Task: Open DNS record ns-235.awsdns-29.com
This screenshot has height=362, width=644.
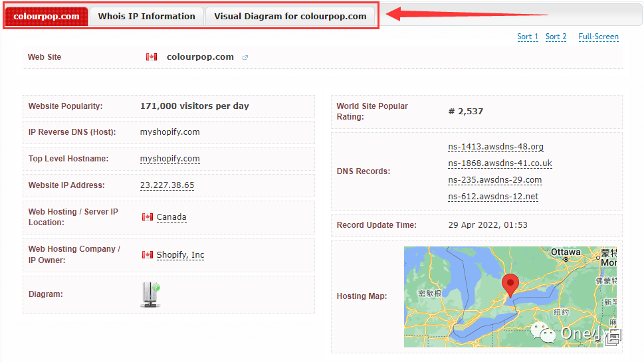Action: click(x=495, y=180)
